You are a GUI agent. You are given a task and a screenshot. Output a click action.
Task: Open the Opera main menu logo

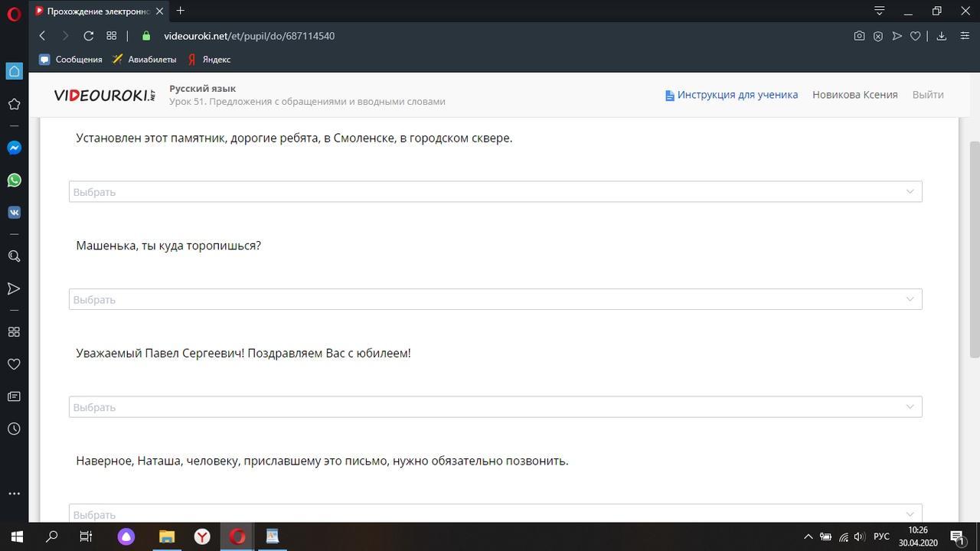(14, 13)
